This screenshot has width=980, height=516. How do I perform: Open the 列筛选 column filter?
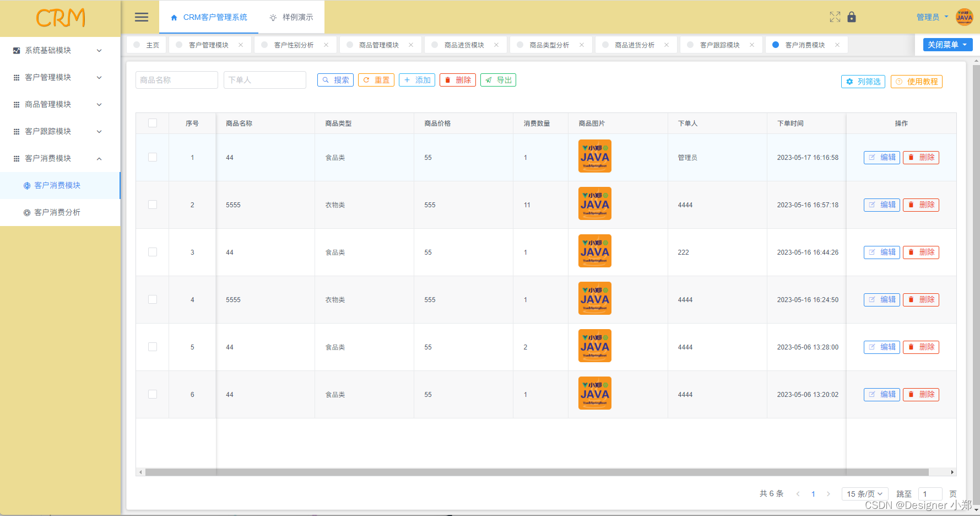tap(863, 82)
